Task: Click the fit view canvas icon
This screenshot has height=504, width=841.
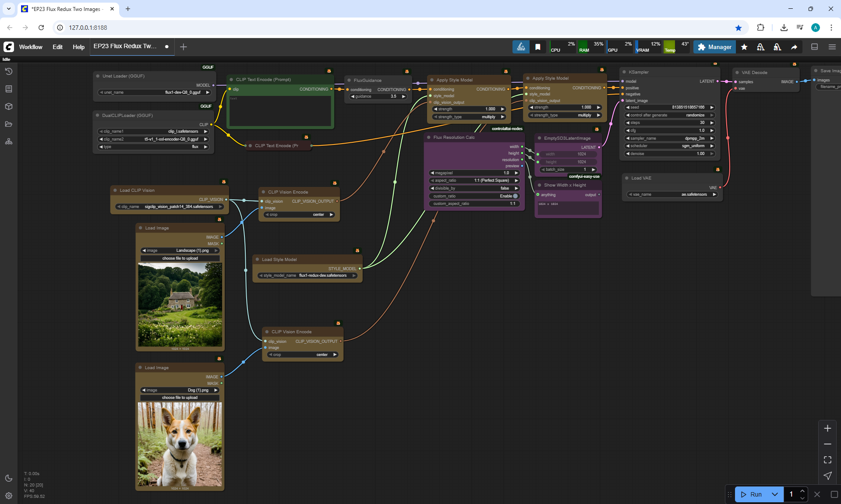Action: coord(827,460)
